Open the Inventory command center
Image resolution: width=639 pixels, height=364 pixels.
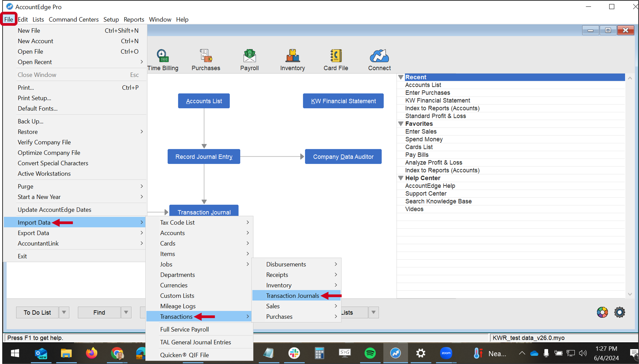coord(292,60)
